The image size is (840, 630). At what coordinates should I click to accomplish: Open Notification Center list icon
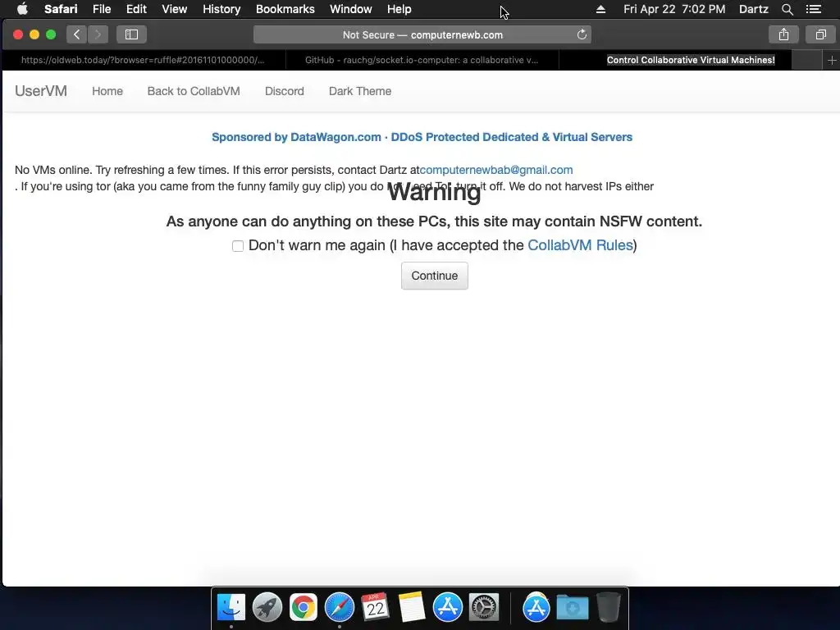(x=813, y=9)
